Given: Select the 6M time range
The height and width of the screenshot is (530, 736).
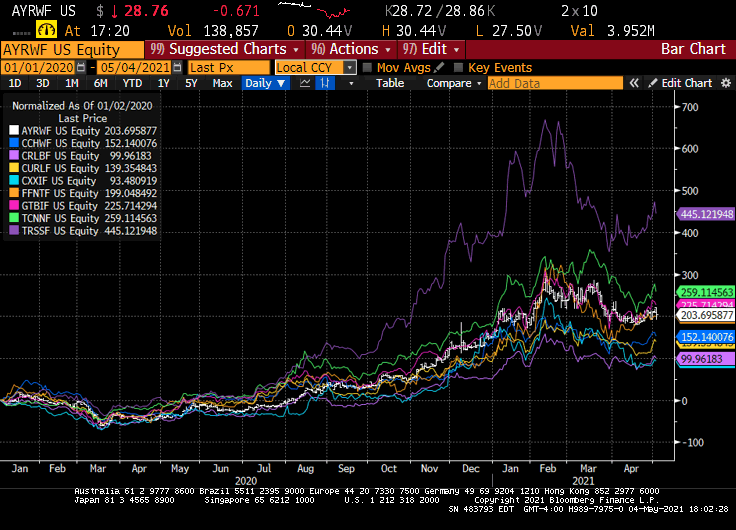Looking at the screenshot, I should tap(100, 83).
